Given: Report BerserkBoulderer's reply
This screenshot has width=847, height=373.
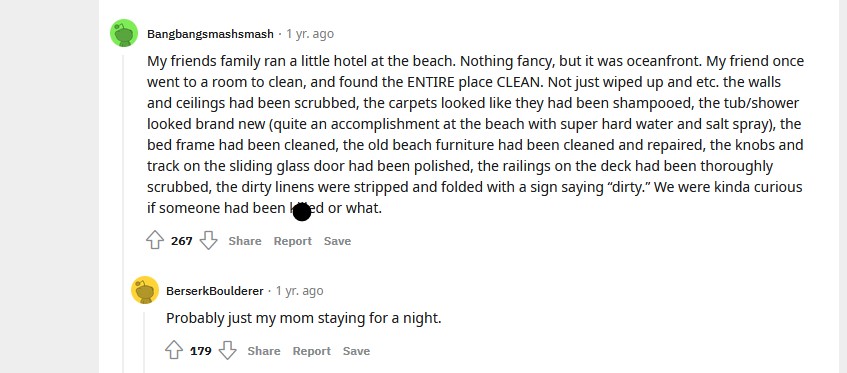Looking at the screenshot, I should (x=311, y=351).
